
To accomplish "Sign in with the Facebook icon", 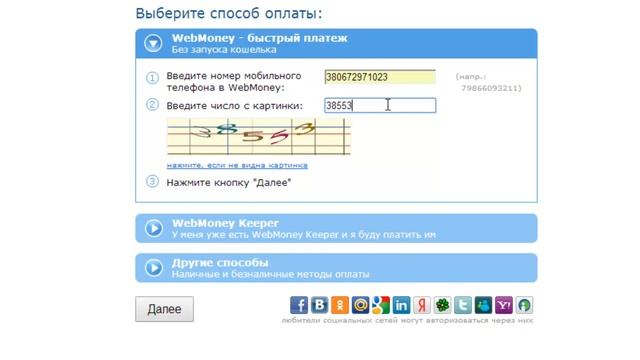I will (x=299, y=305).
